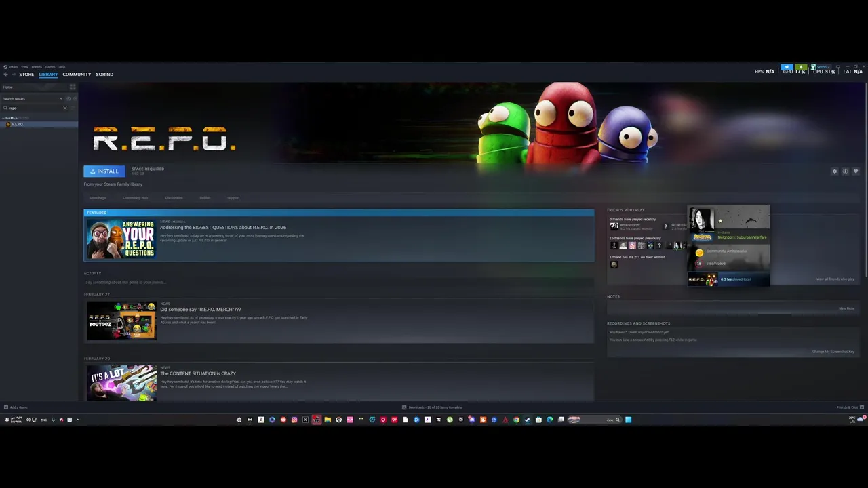This screenshot has height=488, width=868.
Task: Open the Steam menu
Action: point(13,67)
